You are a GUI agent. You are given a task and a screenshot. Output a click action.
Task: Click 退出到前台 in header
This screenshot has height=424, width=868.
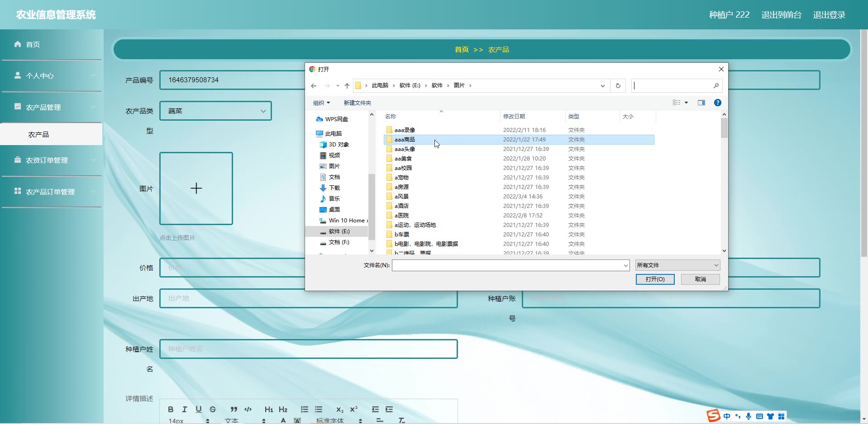pyautogui.click(x=781, y=15)
